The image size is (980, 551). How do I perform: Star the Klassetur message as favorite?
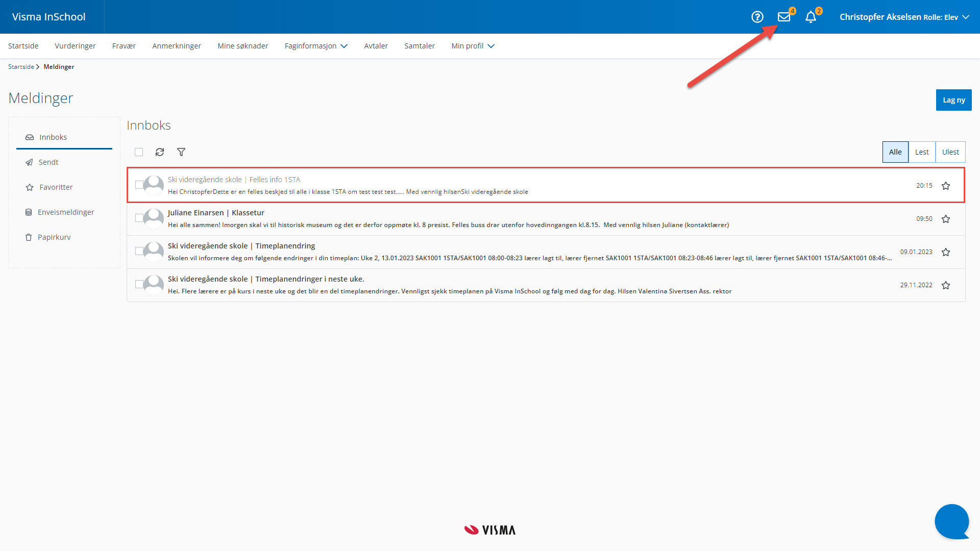(946, 219)
